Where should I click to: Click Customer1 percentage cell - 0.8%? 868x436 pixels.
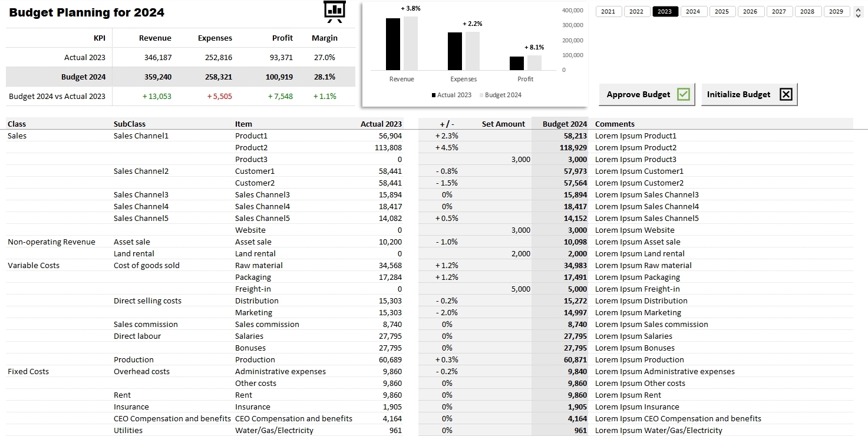(x=447, y=171)
